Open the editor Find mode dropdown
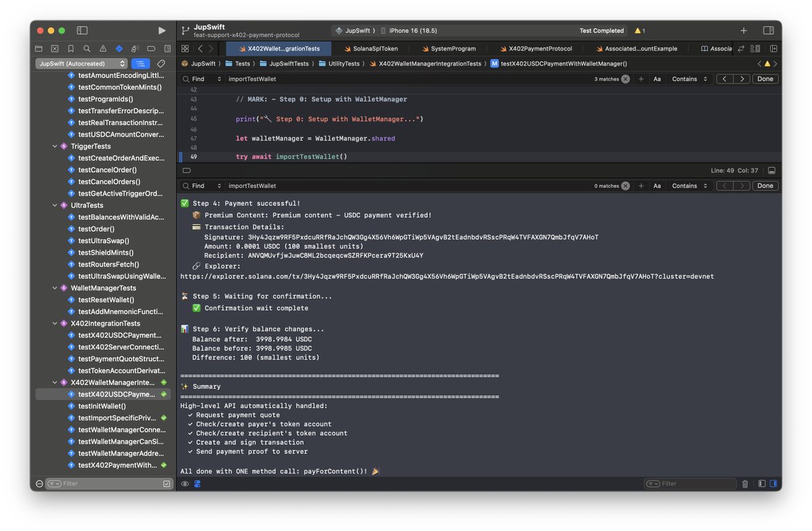 click(x=202, y=78)
